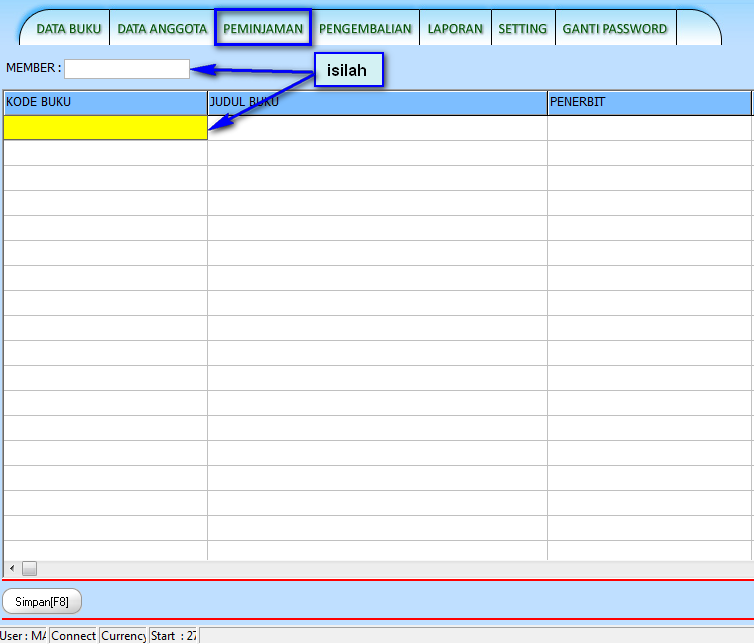This screenshot has height=644, width=754.
Task: Select the first row JUDUL BUKU cell
Action: pos(377,128)
